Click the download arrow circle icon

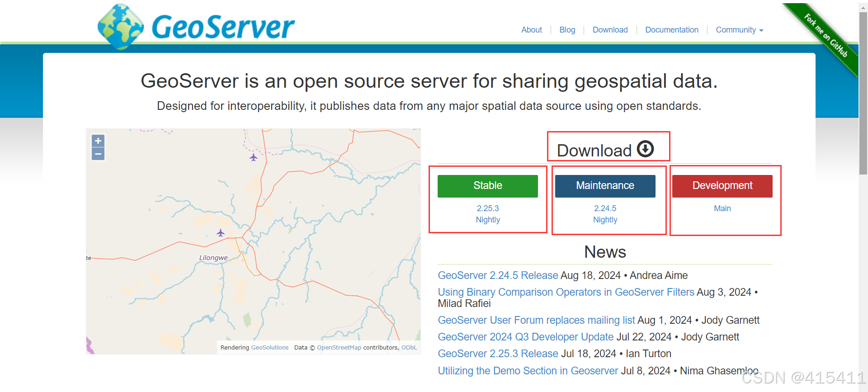click(x=645, y=149)
